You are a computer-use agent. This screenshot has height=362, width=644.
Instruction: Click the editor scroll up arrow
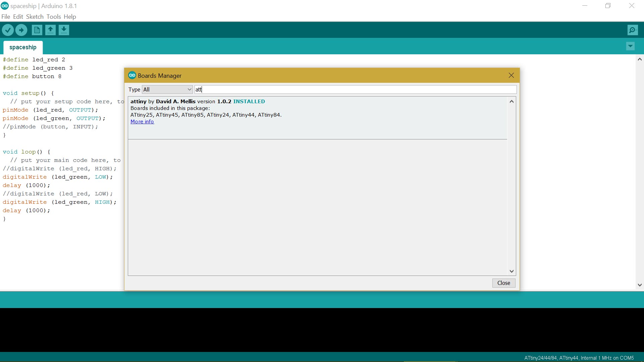640,59
